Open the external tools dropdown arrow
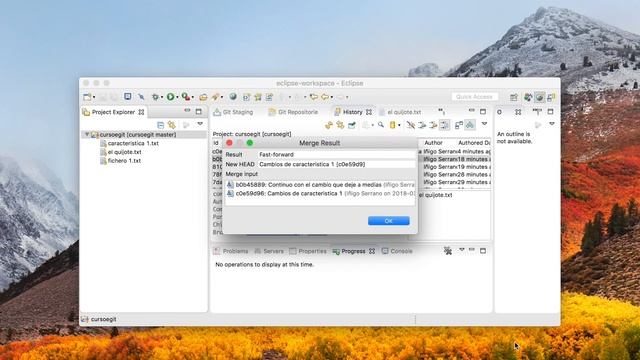The height and width of the screenshot is (360, 640). coord(193,97)
